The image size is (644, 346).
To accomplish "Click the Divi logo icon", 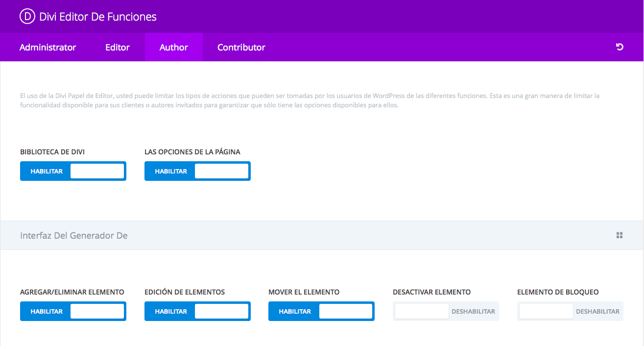I will tap(27, 17).
